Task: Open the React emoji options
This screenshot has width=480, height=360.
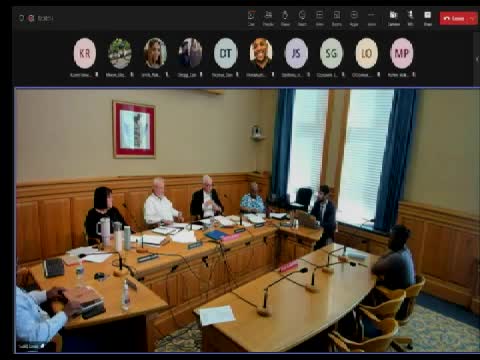Action: coord(302,18)
